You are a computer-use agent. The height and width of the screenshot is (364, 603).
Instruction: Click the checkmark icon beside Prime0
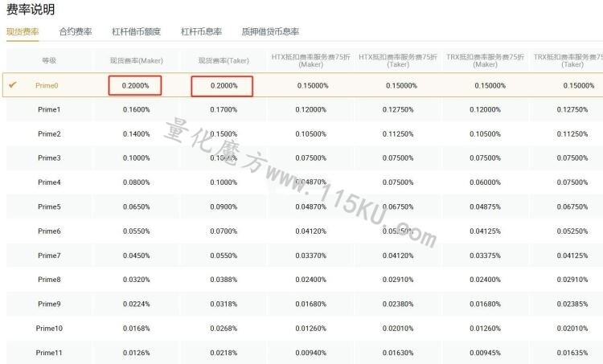point(13,84)
